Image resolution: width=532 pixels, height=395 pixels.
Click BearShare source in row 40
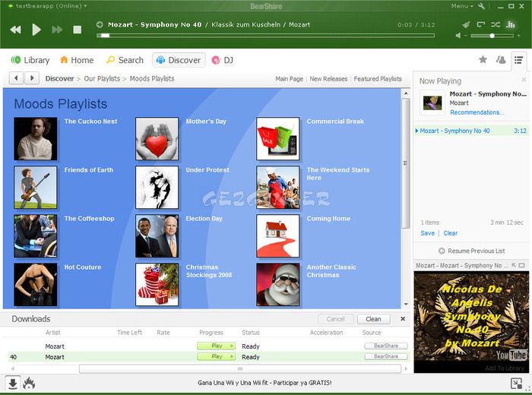pyautogui.click(x=386, y=356)
